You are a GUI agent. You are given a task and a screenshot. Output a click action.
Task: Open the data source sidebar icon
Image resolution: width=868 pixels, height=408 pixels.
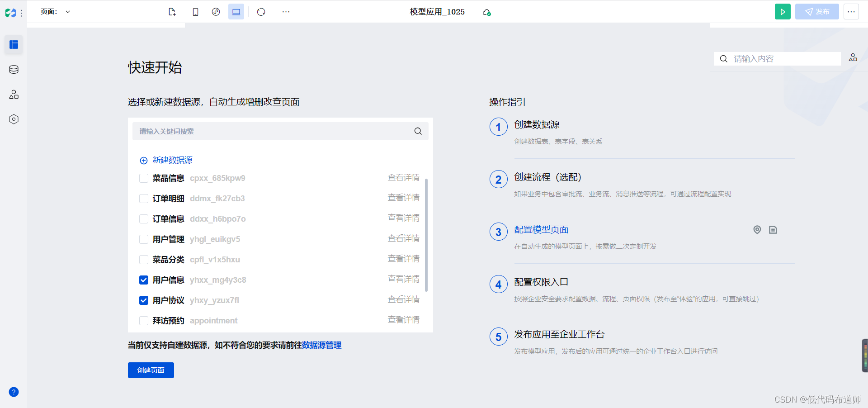(x=14, y=69)
